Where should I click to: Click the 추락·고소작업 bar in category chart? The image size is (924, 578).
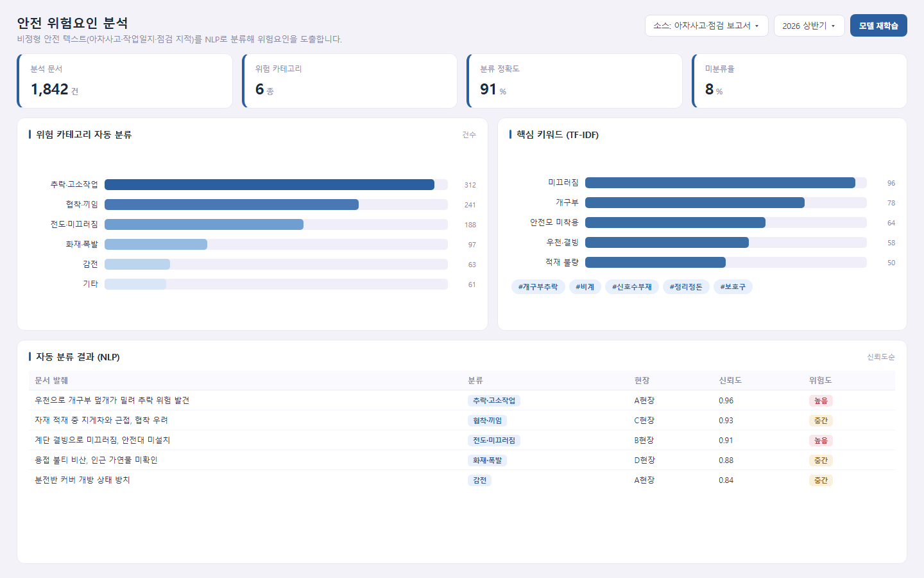(x=269, y=185)
